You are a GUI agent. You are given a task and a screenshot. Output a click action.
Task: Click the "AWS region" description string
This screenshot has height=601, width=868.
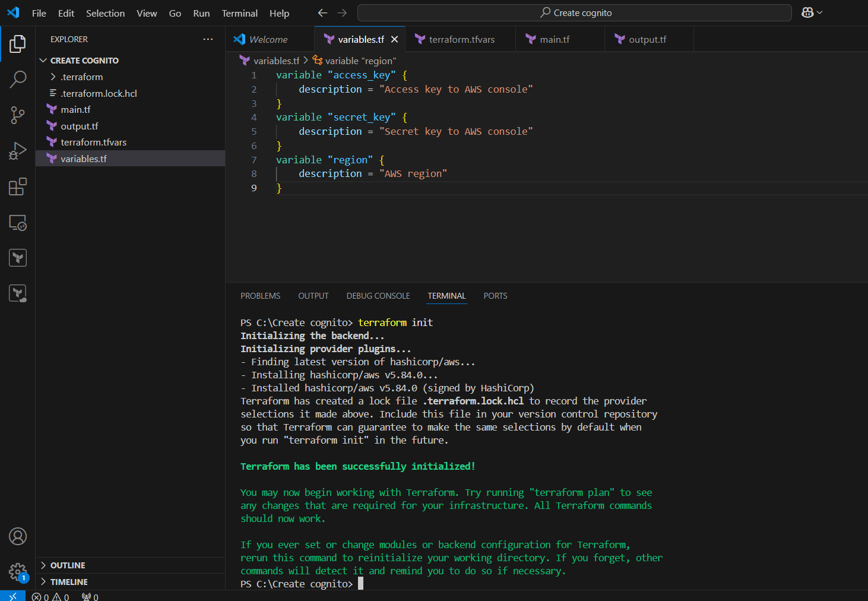click(413, 173)
